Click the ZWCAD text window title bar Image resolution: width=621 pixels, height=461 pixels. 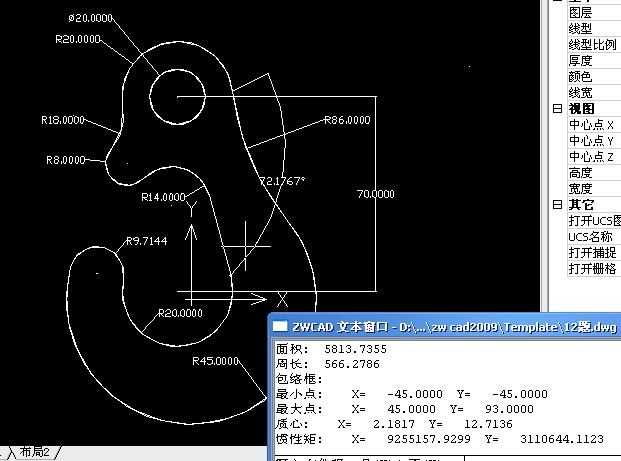[x=446, y=327]
